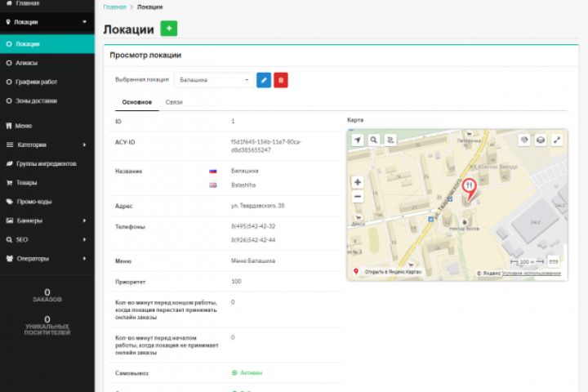Open the selected location dropdown showing Балашиха

tap(213, 80)
